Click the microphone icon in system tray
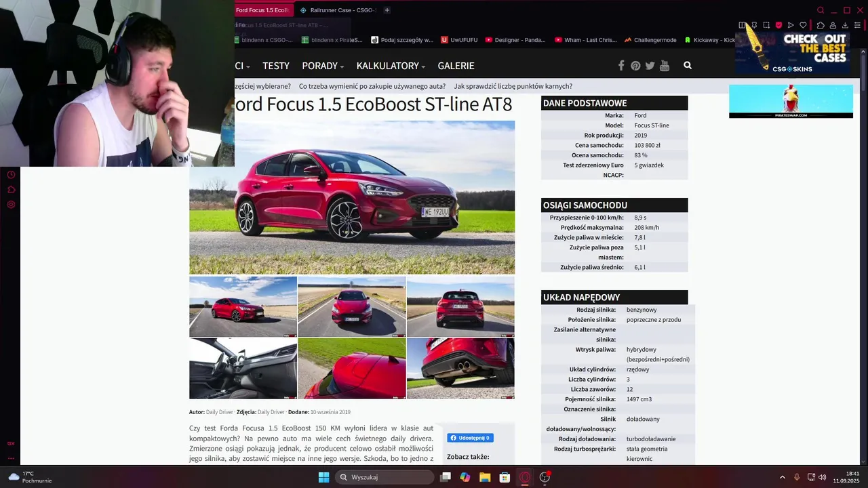The image size is (868, 488). pyautogui.click(x=797, y=477)
